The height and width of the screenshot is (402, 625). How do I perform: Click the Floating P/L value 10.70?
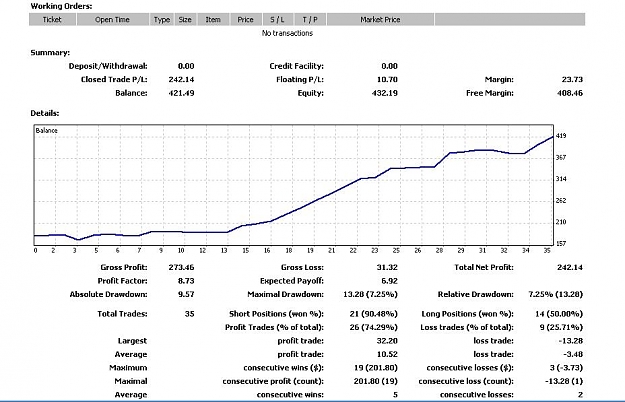click(x=387, y=79)
